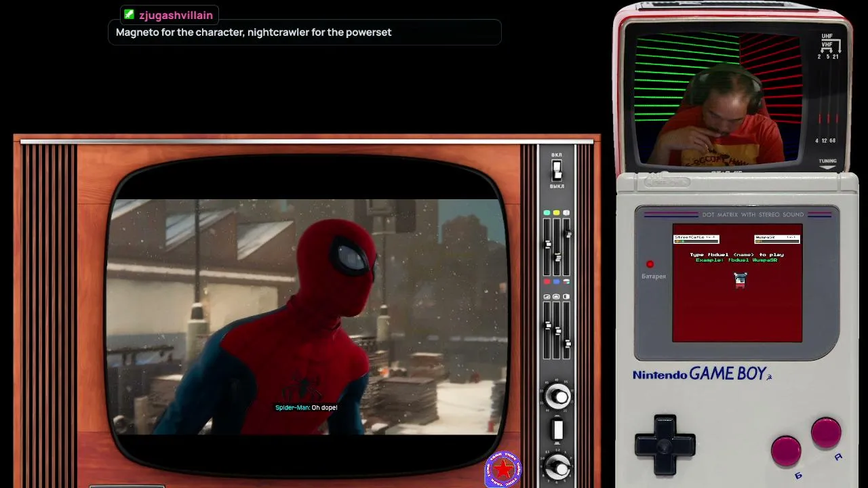Adjust the TV slider under the white light
This screenshot has height=488, width=868.
567,246
